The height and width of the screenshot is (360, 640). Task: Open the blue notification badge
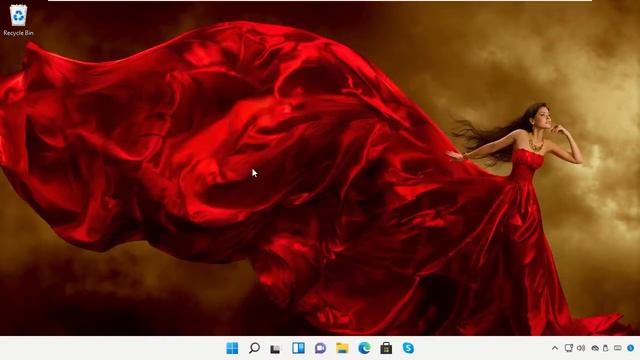[x=631, y=348]
